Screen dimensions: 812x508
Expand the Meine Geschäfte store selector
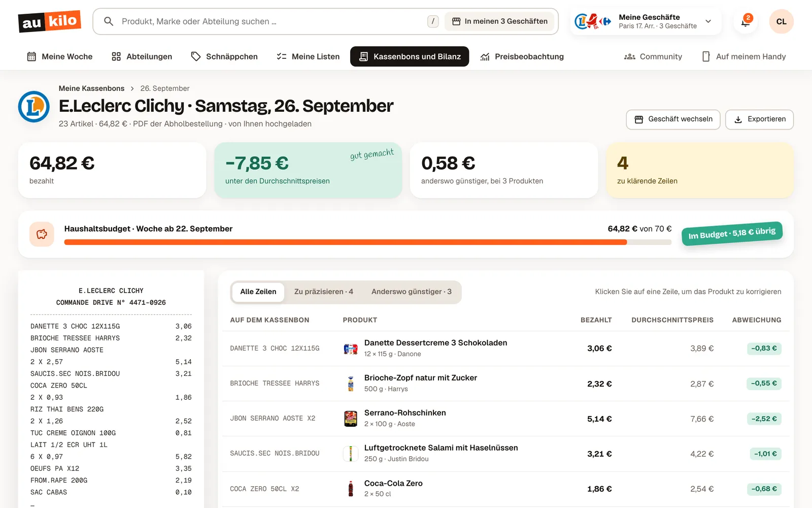pos(646,21)
